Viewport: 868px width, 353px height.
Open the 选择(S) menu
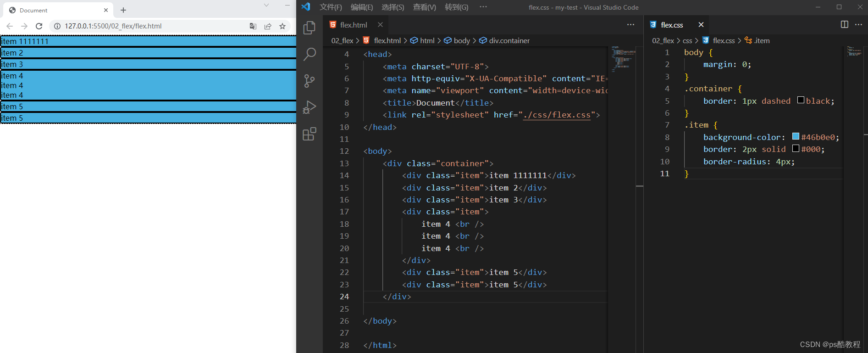pos(393,7)
